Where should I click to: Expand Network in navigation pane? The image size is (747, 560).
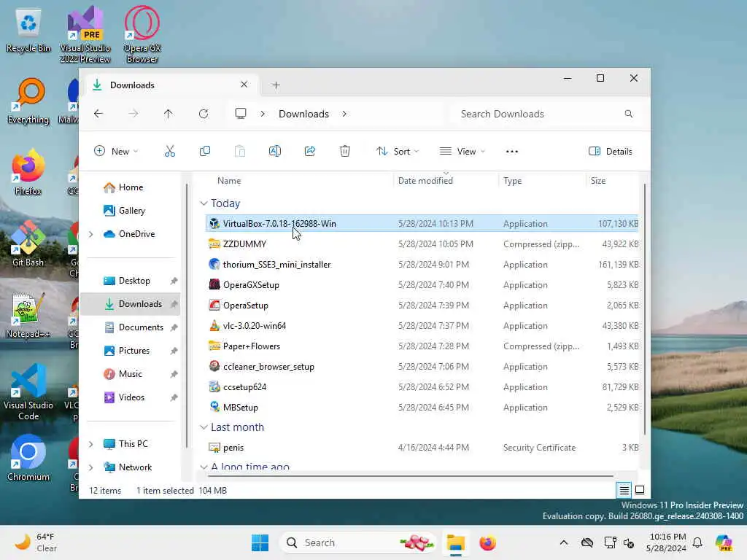91,467
